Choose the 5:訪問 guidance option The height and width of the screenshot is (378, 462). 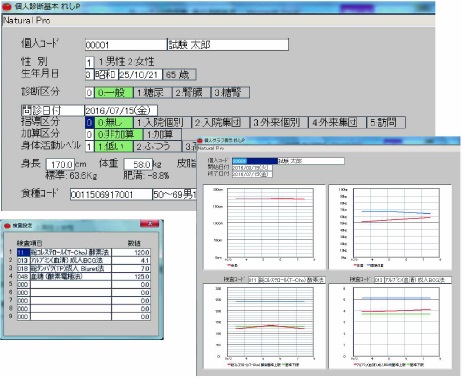(386, 122)
